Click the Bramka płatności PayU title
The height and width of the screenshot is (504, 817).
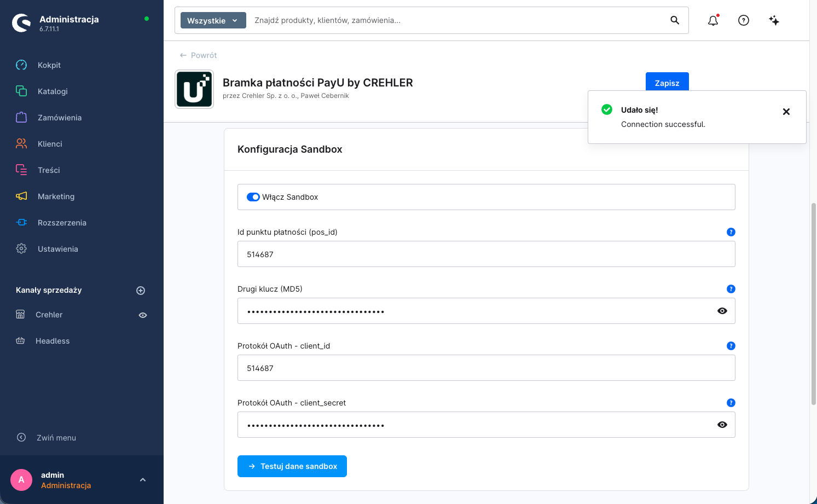point(318,83)
